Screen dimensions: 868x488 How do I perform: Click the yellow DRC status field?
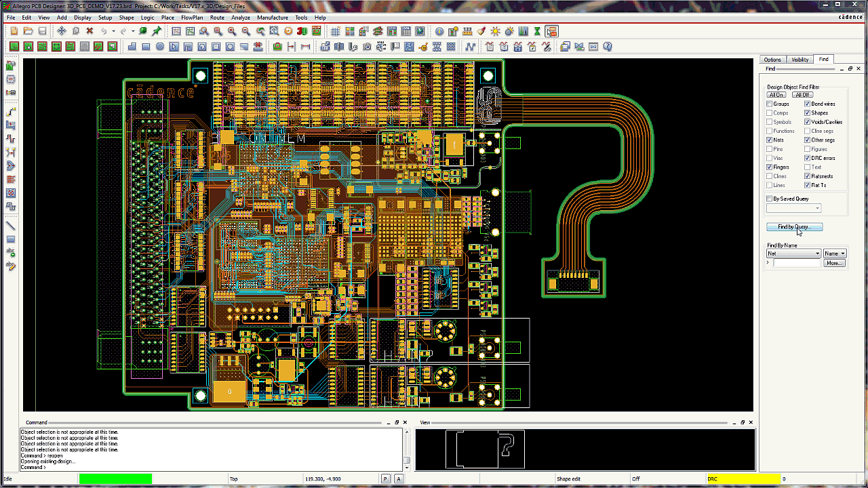tap(743, 479)
